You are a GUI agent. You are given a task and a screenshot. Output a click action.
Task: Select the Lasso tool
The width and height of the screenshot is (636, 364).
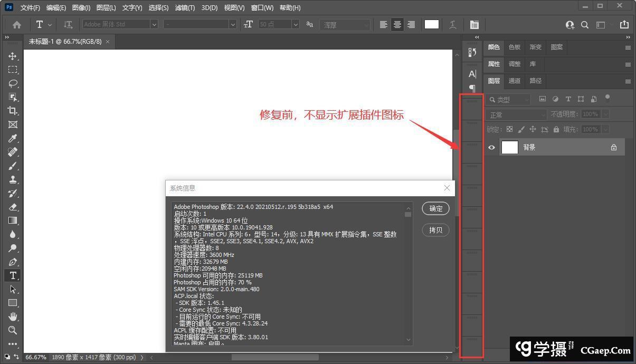[13, 83]
